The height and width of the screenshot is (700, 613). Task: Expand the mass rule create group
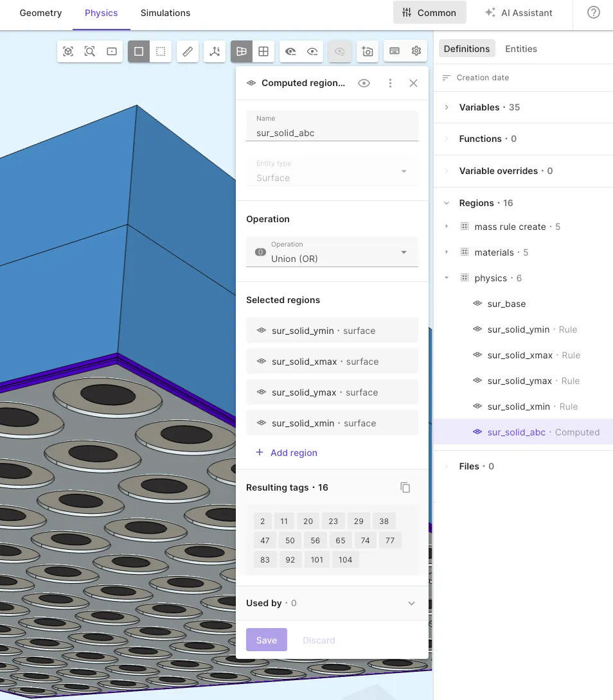[447, 226]
